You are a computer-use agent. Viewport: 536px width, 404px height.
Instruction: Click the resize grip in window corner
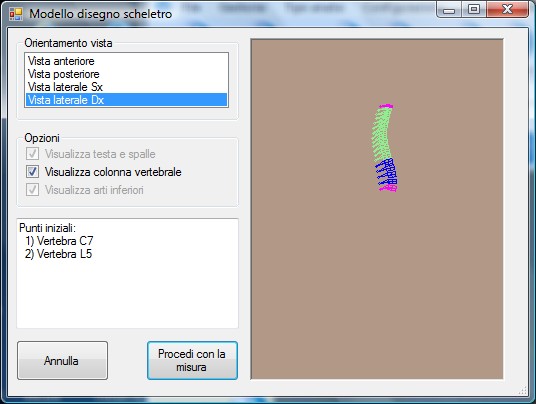click(523, 391)
